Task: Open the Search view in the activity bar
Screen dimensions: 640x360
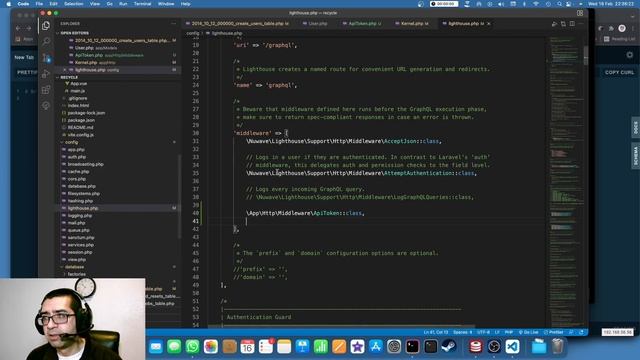Action: pyautogui.click(x=46, y=42)
